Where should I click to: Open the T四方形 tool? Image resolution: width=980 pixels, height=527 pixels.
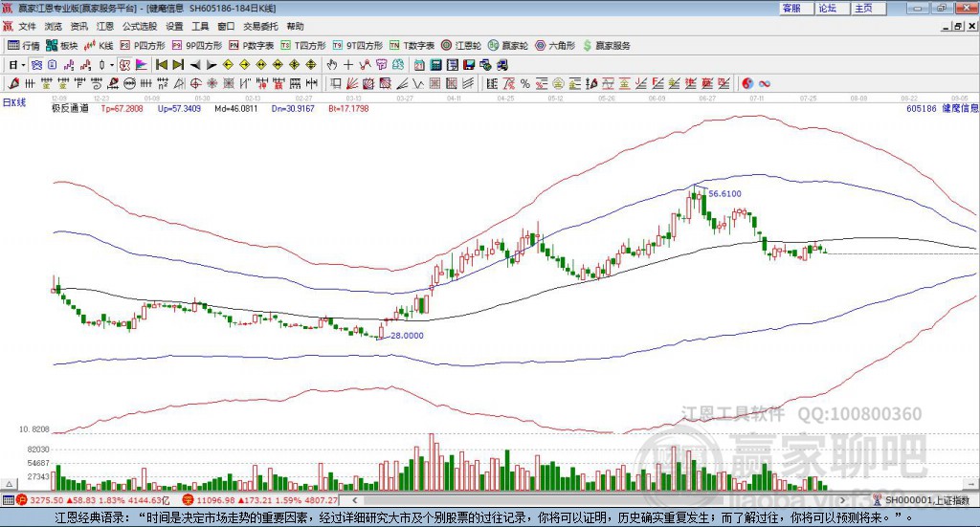point(303,46)
